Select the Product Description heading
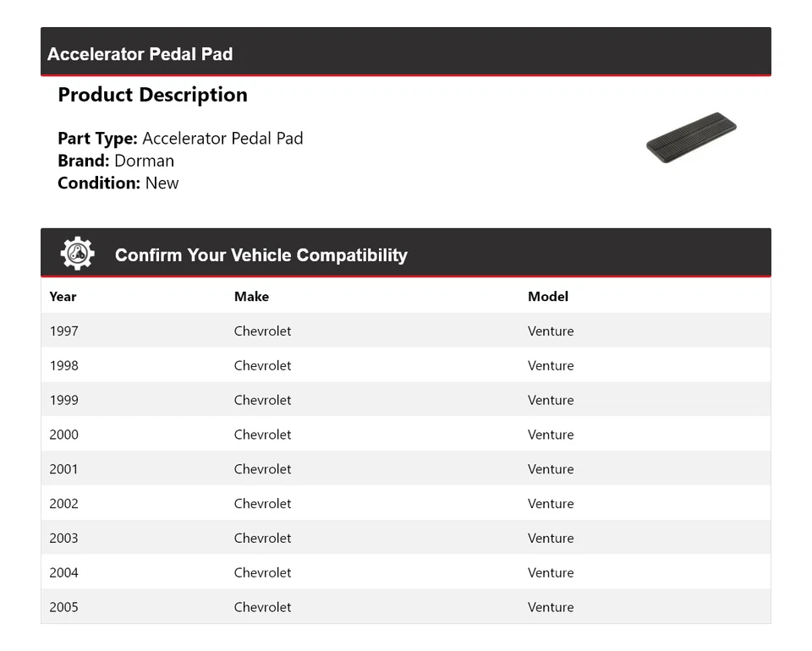This screenshot has width=812, height=651. [152, 95]
